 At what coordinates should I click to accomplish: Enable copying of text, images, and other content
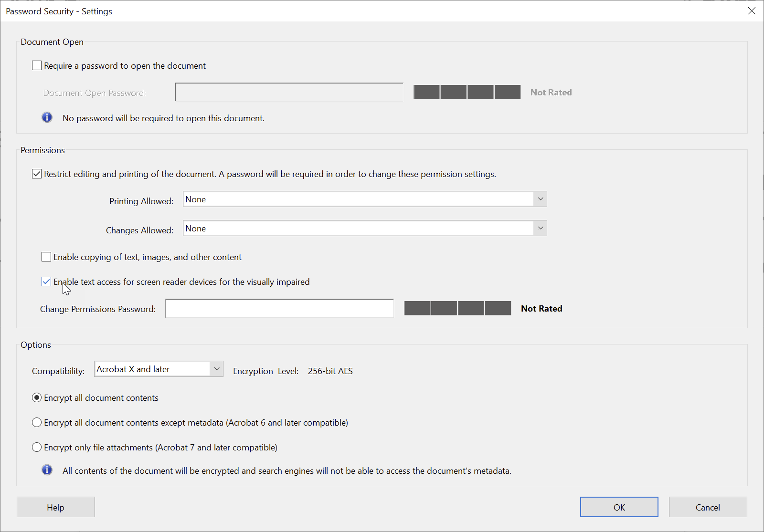[x=46, y=257]
